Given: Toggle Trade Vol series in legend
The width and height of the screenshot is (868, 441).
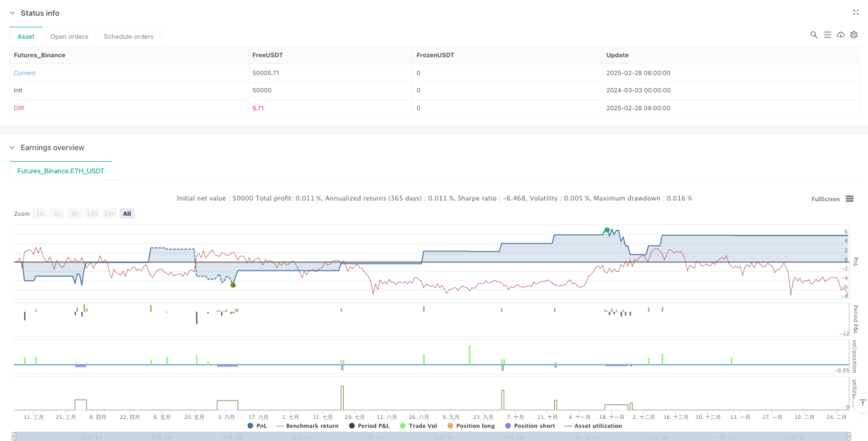Looking at the screenshot, I should (x=417, y=426).
